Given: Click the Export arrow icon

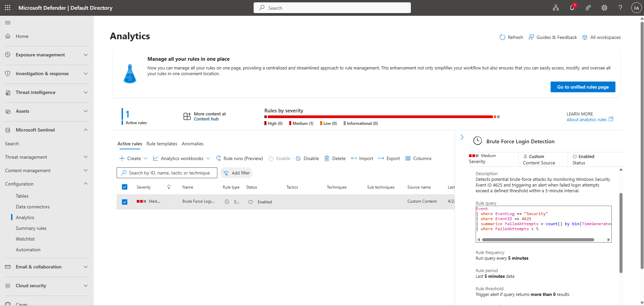Looking at the screenshot, I should [381, 158].
